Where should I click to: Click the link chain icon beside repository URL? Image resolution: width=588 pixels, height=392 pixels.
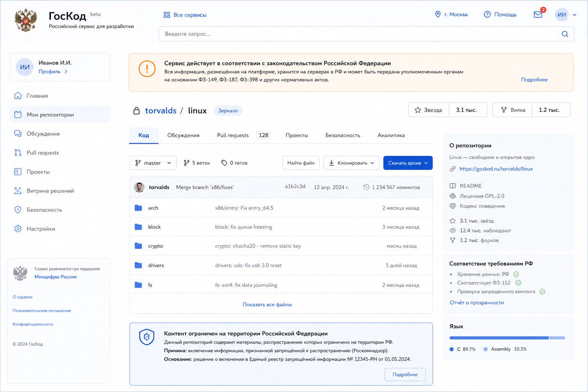click(453, 169)
